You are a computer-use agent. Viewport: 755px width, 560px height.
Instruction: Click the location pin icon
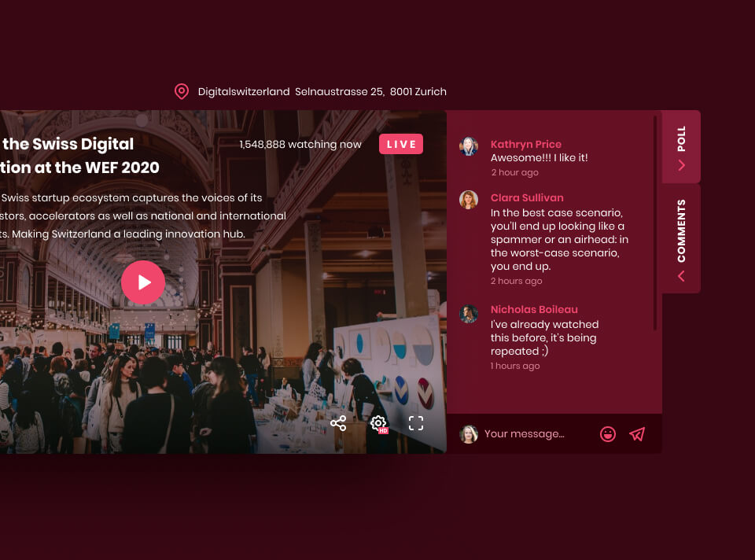point(182,92)
